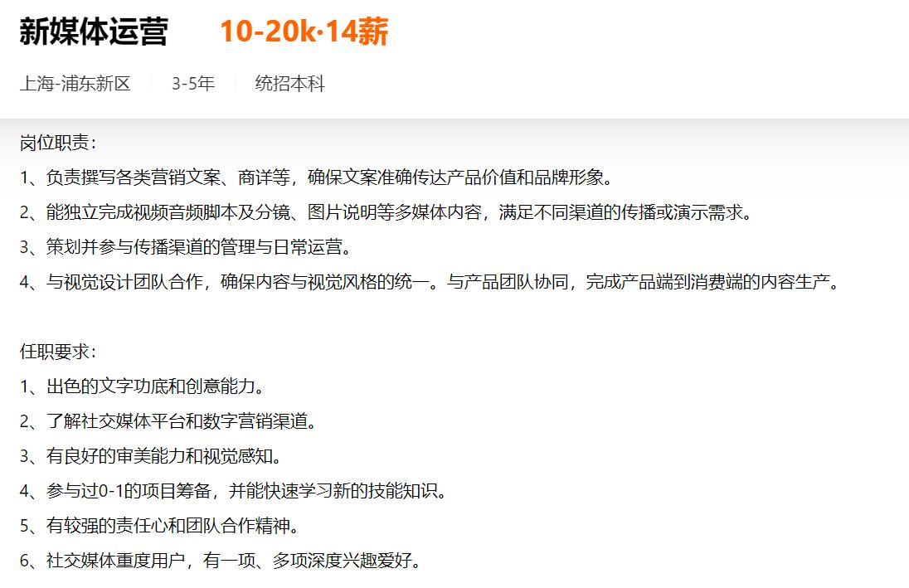Select the location 上海-浦东新区
This screenshot has height=588, width=909.
coord(75,84)
